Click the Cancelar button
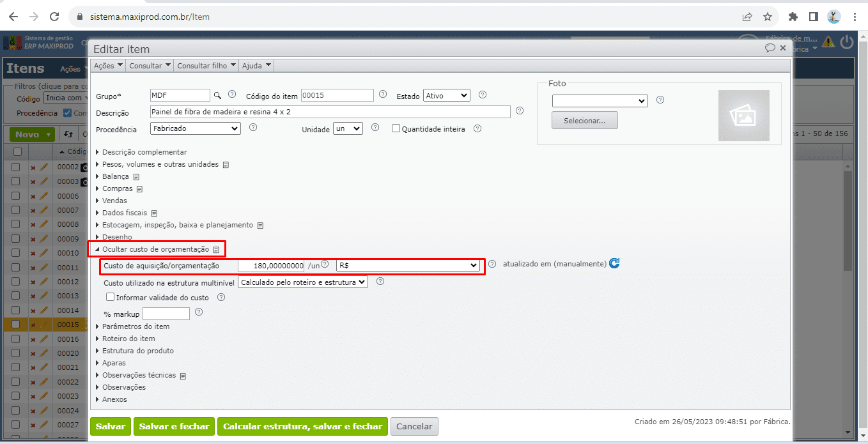868x444 pixels. (414, 427)
